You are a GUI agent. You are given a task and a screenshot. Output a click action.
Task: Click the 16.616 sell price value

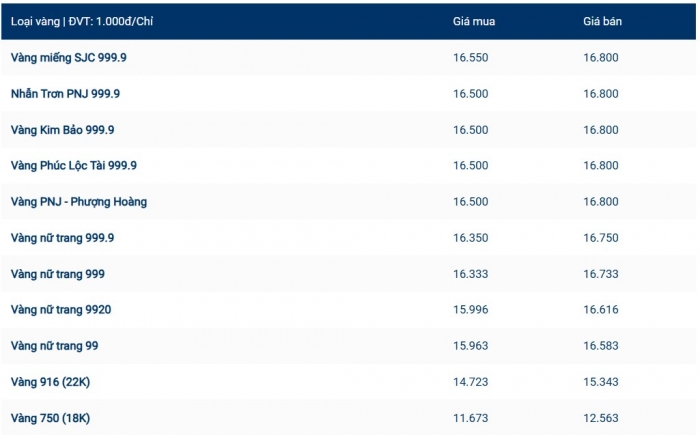[601, 310]
